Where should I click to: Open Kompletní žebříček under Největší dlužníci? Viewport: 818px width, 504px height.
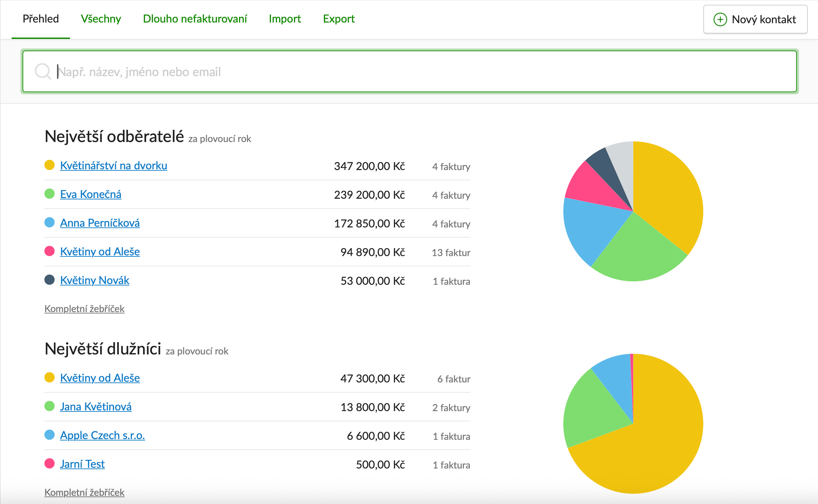84,492
